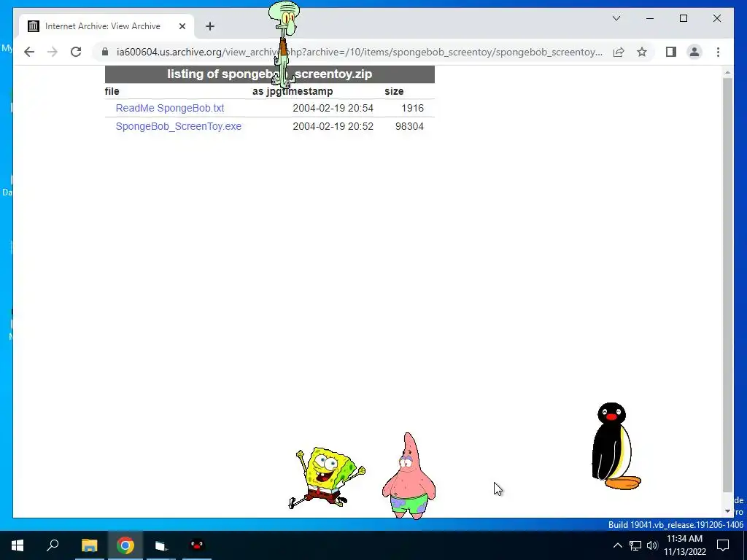Maximize the Chrome window

(683, 18)
